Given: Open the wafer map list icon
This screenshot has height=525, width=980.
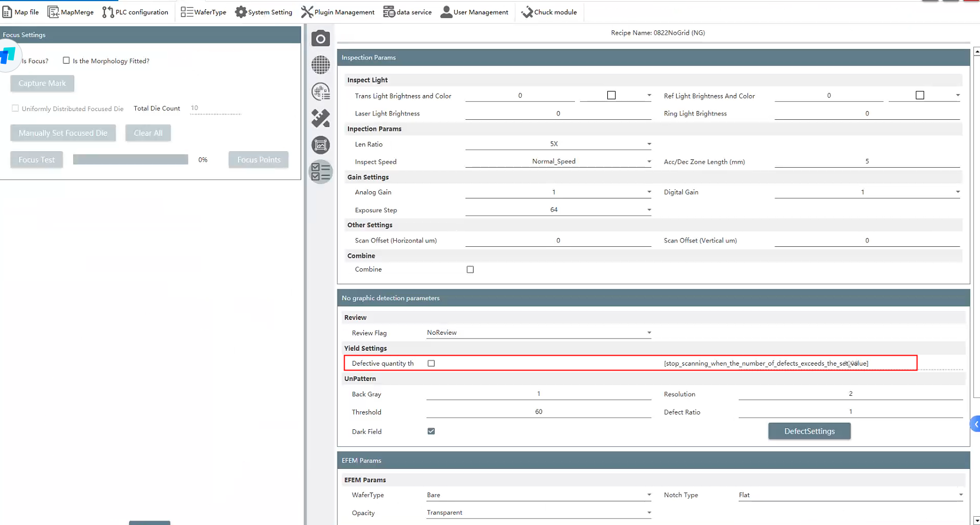Looking at the screenshot, I should [320, 92].
